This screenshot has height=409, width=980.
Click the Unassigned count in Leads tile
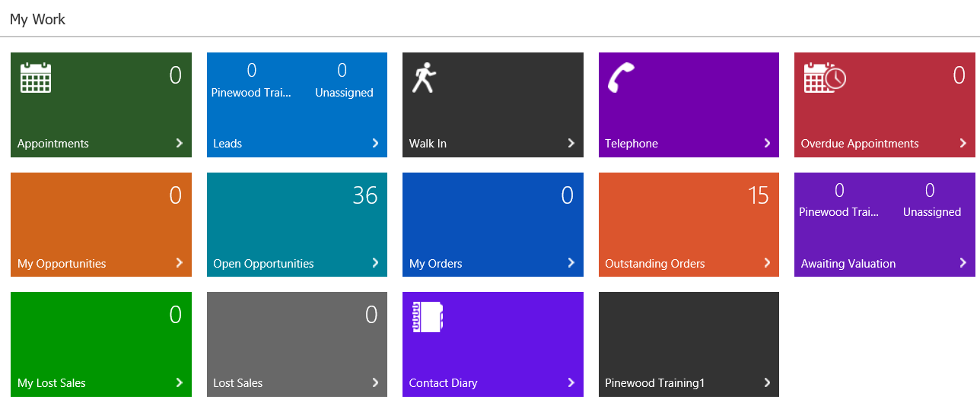pos(343,71)
